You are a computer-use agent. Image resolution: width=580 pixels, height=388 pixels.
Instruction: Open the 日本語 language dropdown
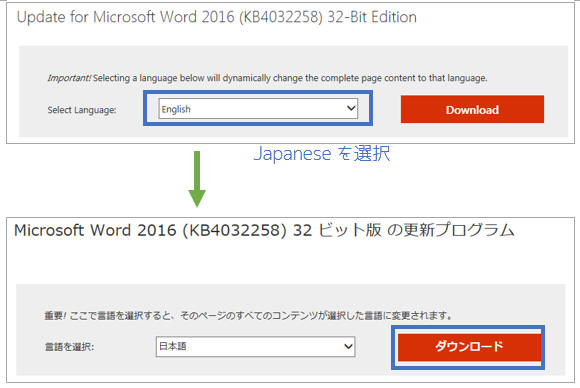(x=256, y=347)
